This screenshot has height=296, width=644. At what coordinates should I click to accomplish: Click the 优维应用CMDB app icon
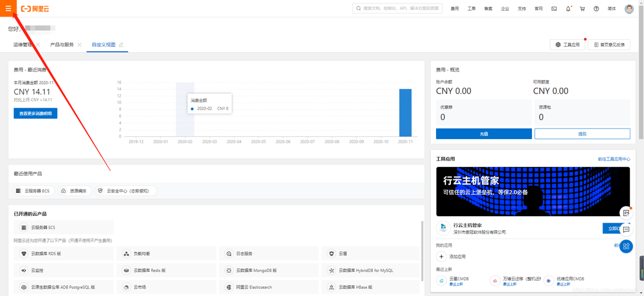(548, 281)
